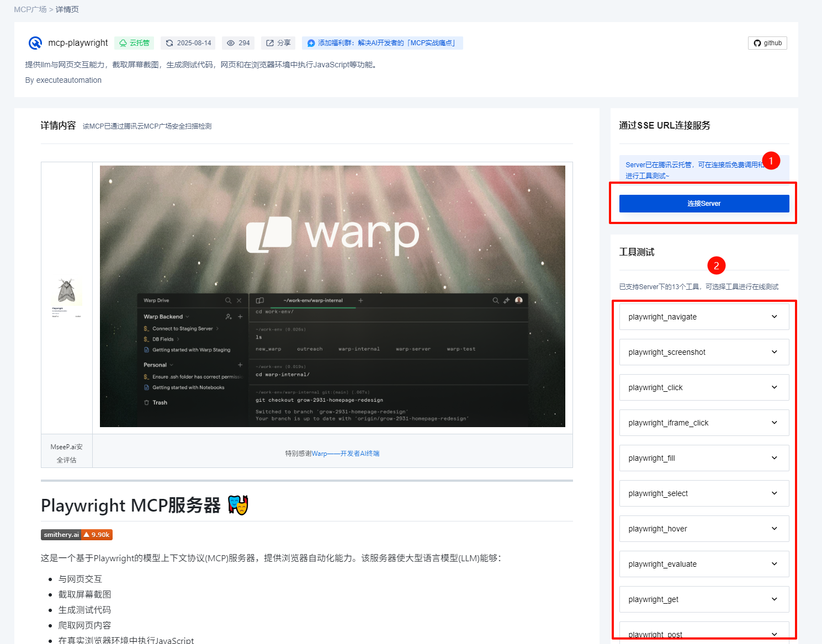Click the Warp terminal banner image
The height and width of the screenshot is (644, 822).
332,296
